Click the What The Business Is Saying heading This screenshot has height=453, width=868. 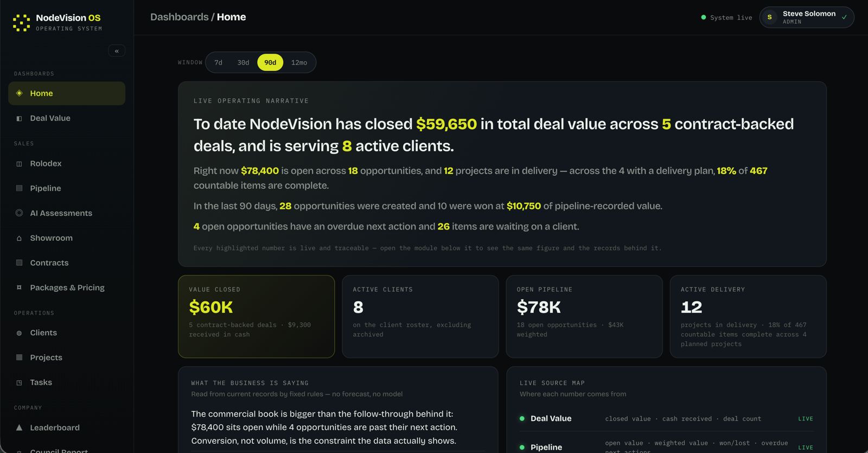tap(250, 383)
